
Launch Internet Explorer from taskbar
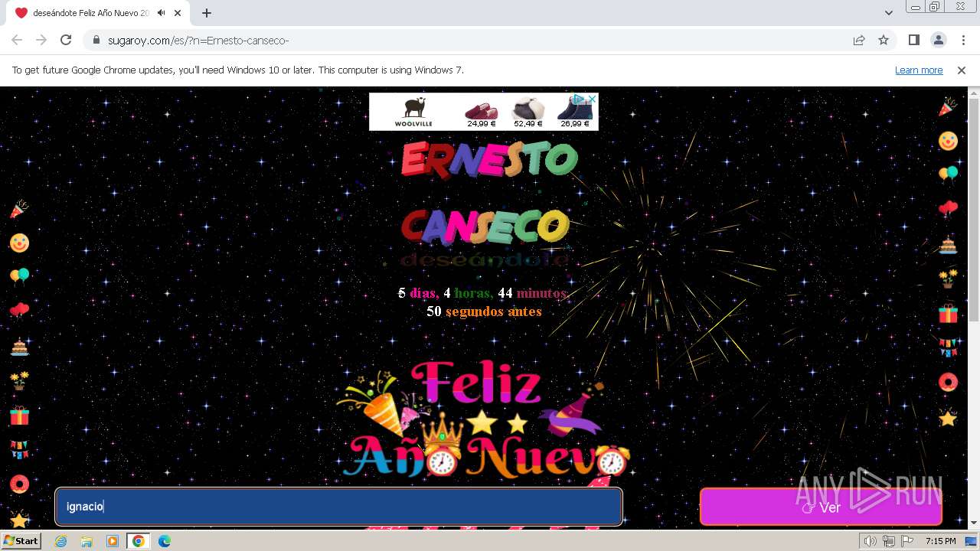[61, 541]
